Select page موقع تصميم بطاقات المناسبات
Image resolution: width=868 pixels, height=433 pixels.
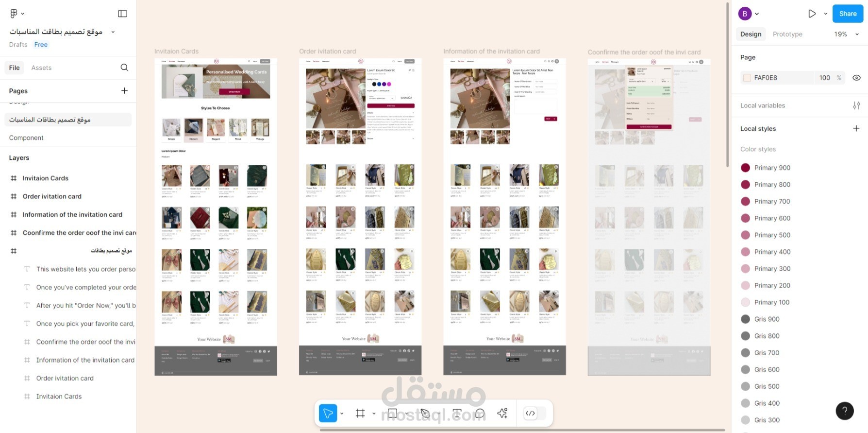point(68,120)
